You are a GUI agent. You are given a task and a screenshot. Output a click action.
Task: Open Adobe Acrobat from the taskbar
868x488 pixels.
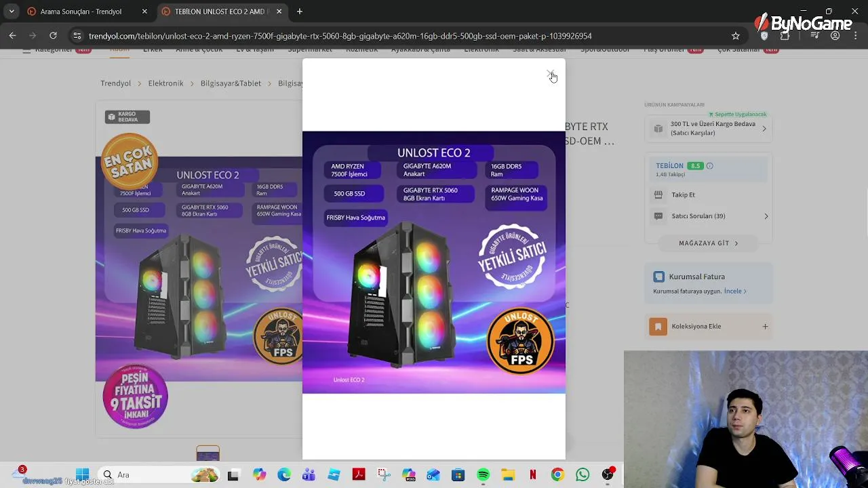click(359, 474)
